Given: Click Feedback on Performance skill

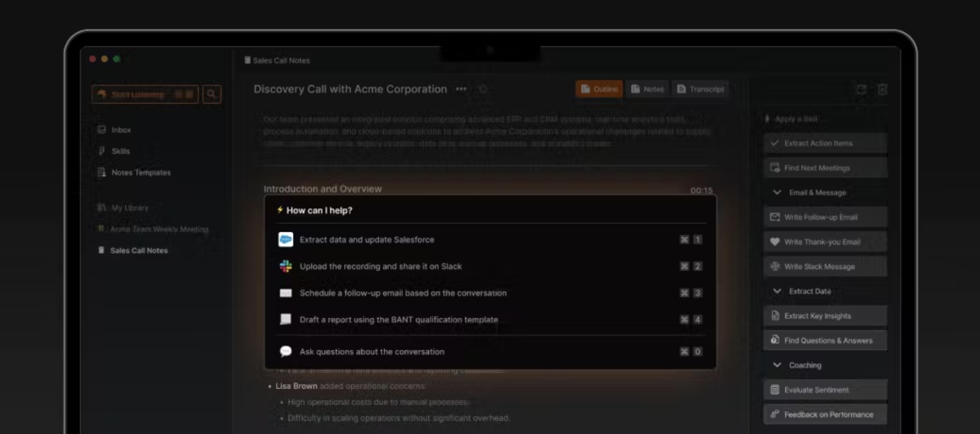Looking at the screenshot, I should coord(825,414).
